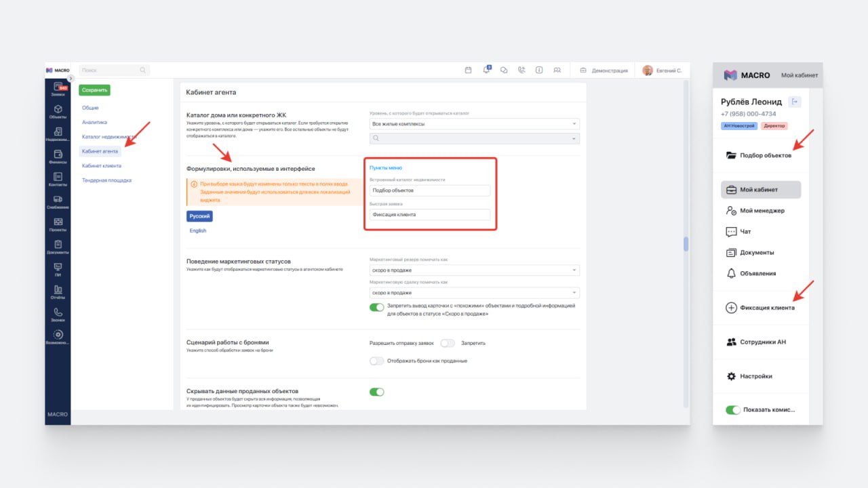Viewport: 868px width, 488px height.
Task: Open notifications bell in the header
Action: [486, 70]
